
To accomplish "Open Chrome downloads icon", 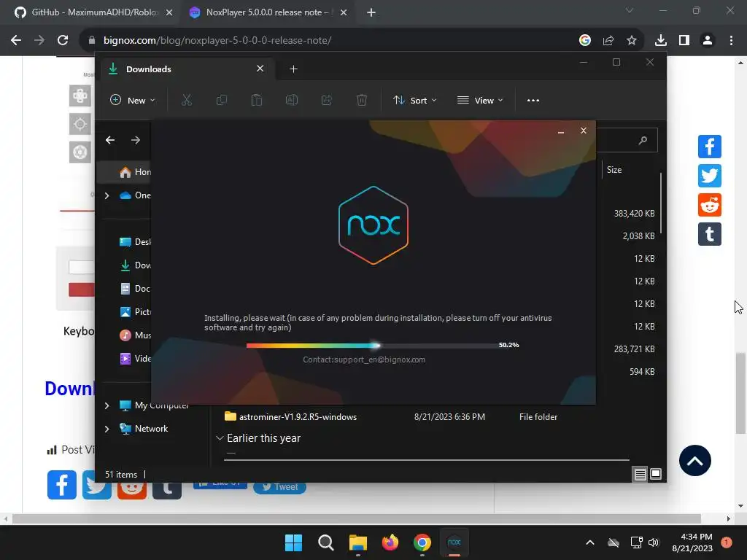I will (x=660, y=41).
